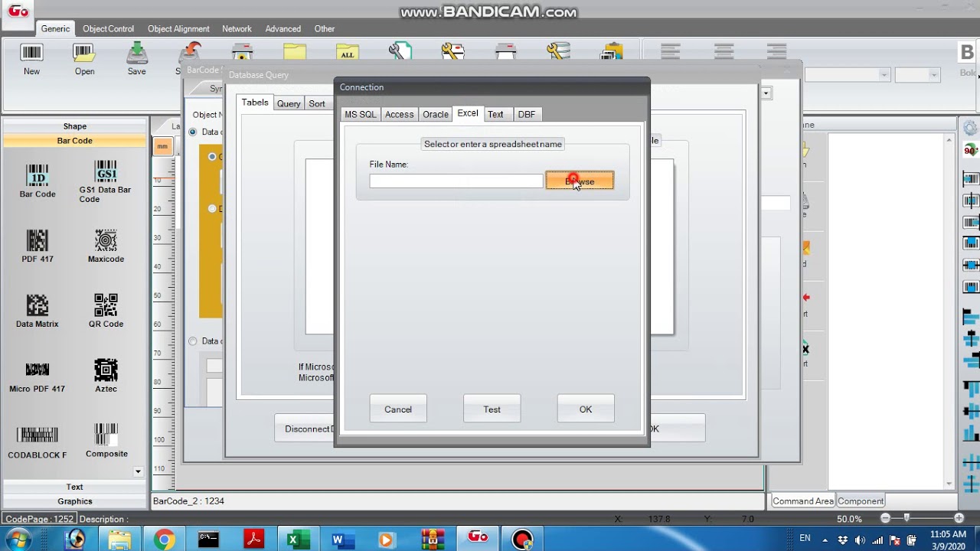Click the Save icon in toolbar
This screenshot has height=551, width=980.
[136, 52]
